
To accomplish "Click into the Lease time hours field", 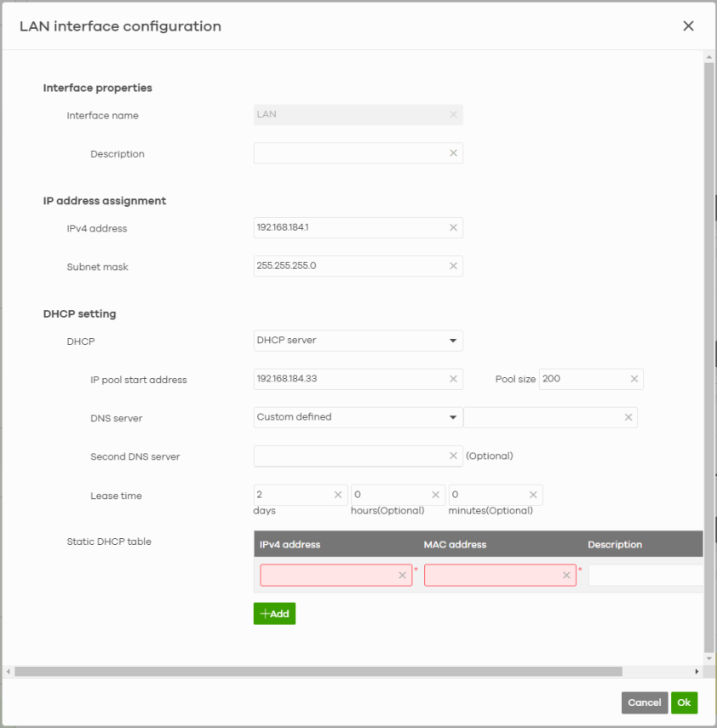I will (x=389, y=495).
